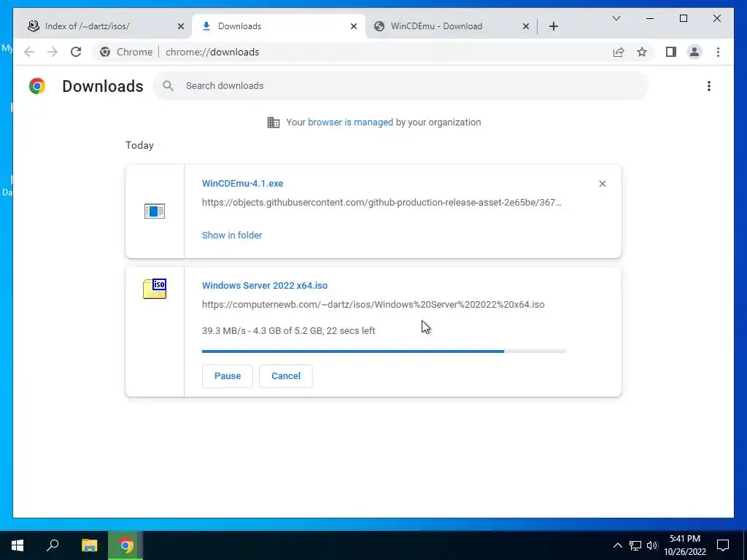Close the Index of /~dartz/isos/ tab
This screenshot has width=747, height=560.
pyautogui.click(x=181, y=27)
